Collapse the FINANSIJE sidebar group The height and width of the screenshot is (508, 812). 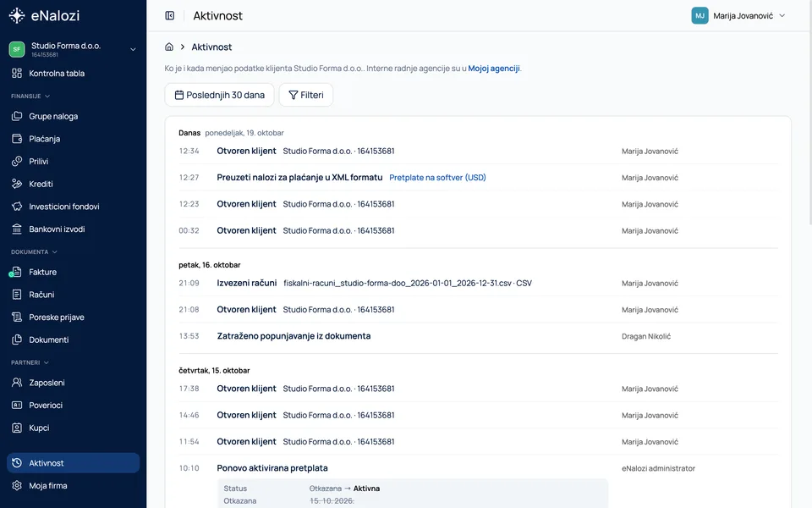(30, 96)
